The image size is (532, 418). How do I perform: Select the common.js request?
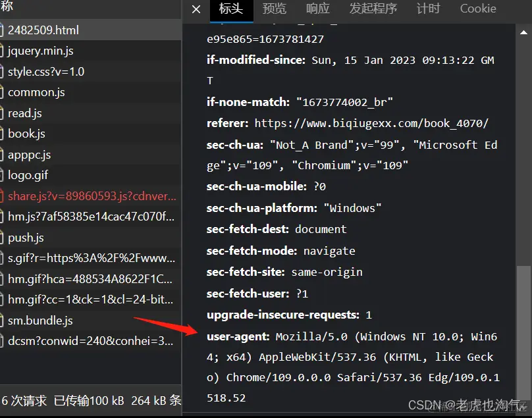pyautogui.click(x=91, y=92)
